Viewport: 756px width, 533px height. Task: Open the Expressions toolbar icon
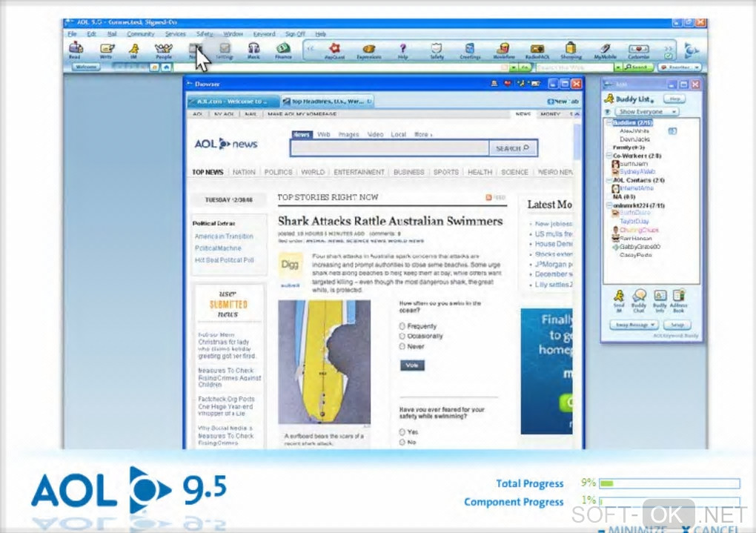click(369, 50)
